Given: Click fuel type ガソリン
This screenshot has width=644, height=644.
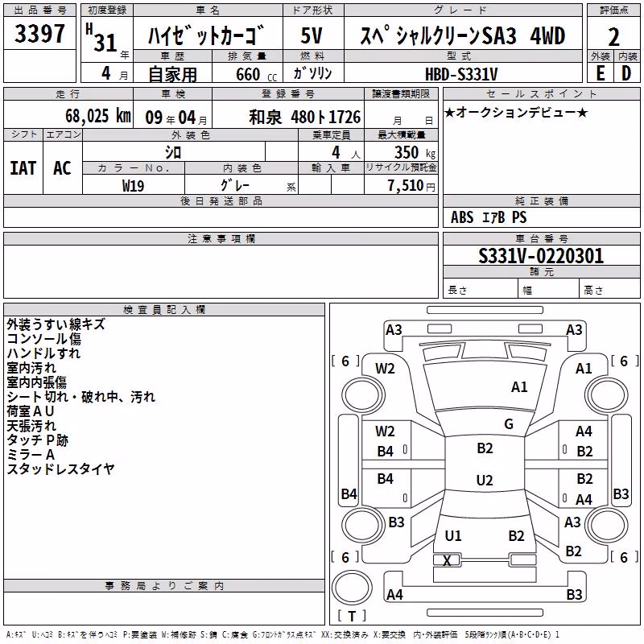Looking at the screenshot, I should 312,73.
